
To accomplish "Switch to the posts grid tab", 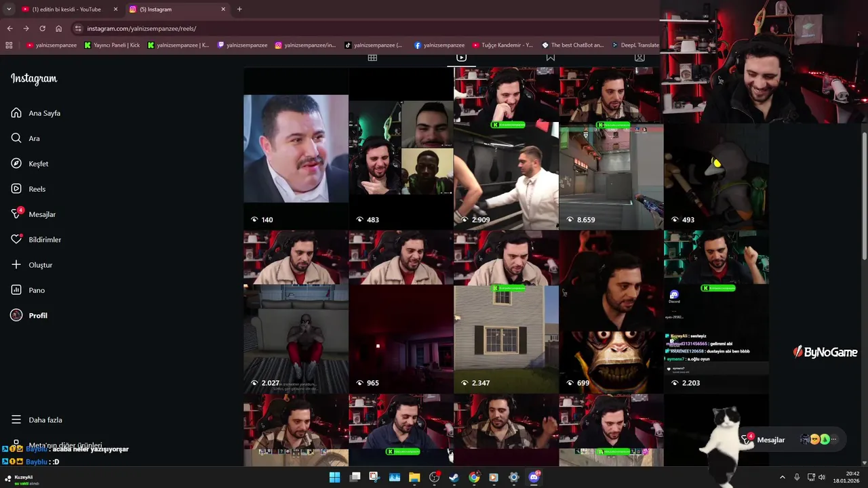I will click(372, 58).
